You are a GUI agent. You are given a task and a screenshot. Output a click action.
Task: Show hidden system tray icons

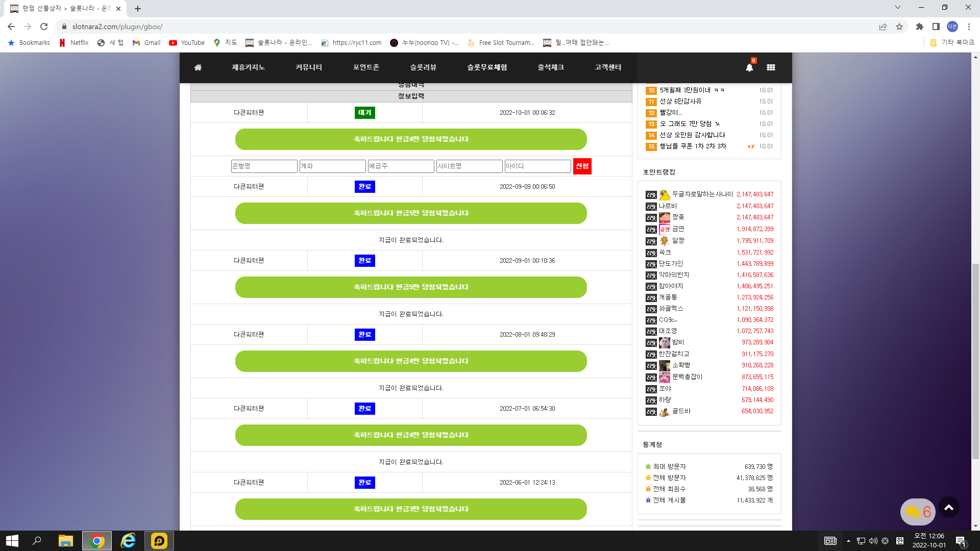pyautogui.click(x=848, y=541)
